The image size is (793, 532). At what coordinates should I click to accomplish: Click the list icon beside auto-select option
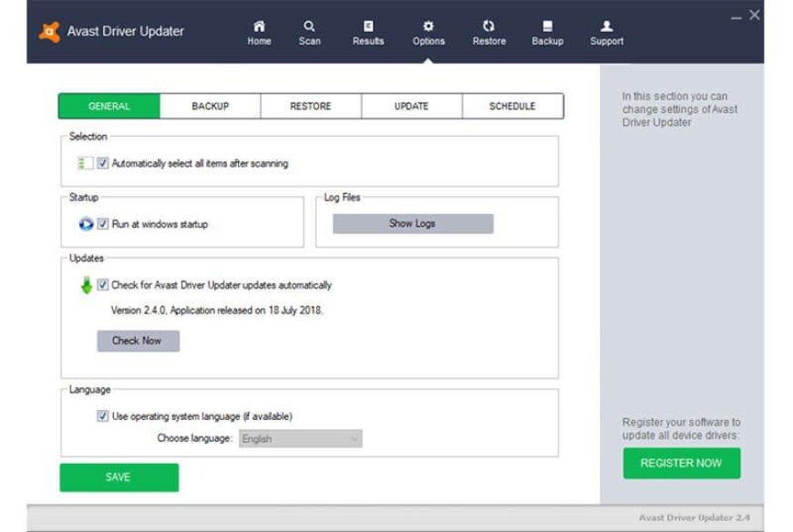click(85, 163)
